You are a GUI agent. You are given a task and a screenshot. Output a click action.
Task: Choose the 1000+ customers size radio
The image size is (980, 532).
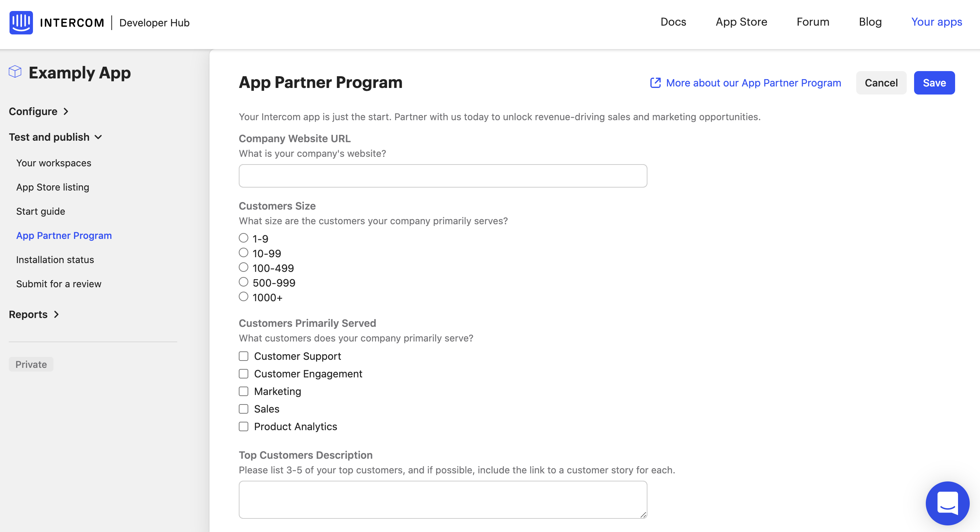point(244,297)
